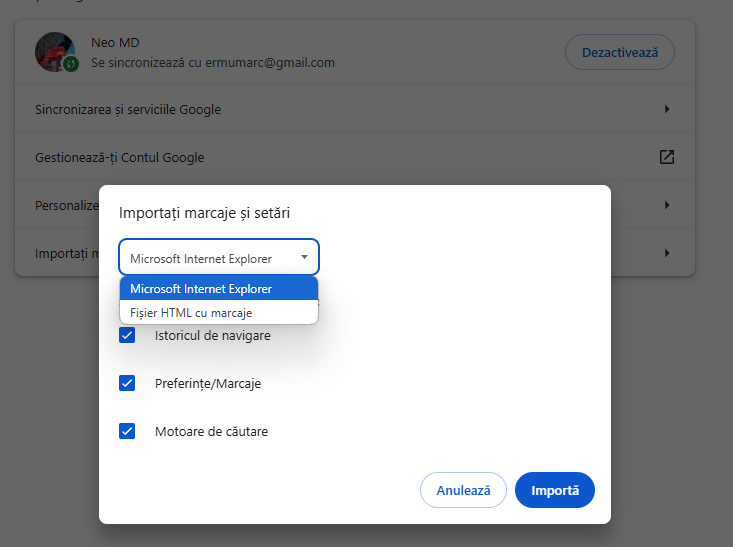The image size is (733, 547).
Task: Click the external link icon for Google Account
Action: coord(666,157)
